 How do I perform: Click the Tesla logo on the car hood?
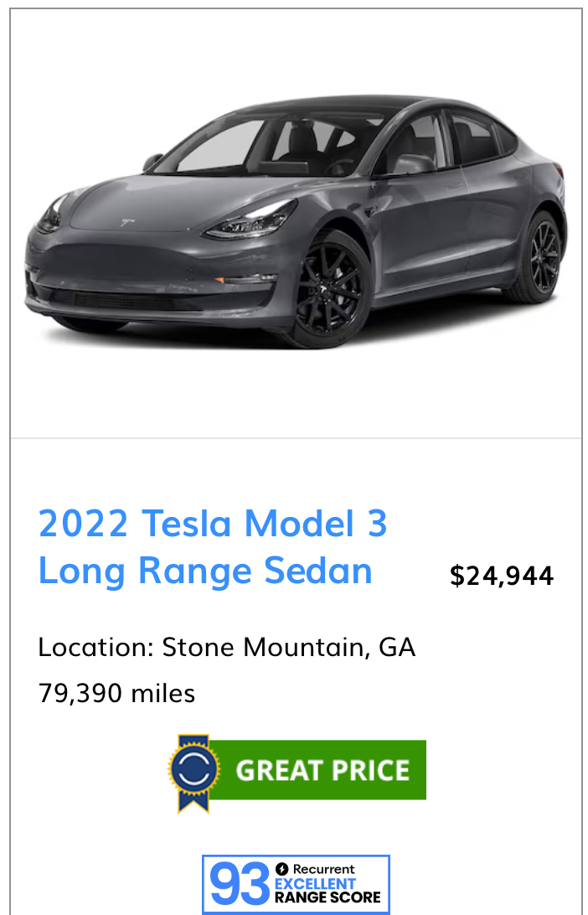(127, 222)
